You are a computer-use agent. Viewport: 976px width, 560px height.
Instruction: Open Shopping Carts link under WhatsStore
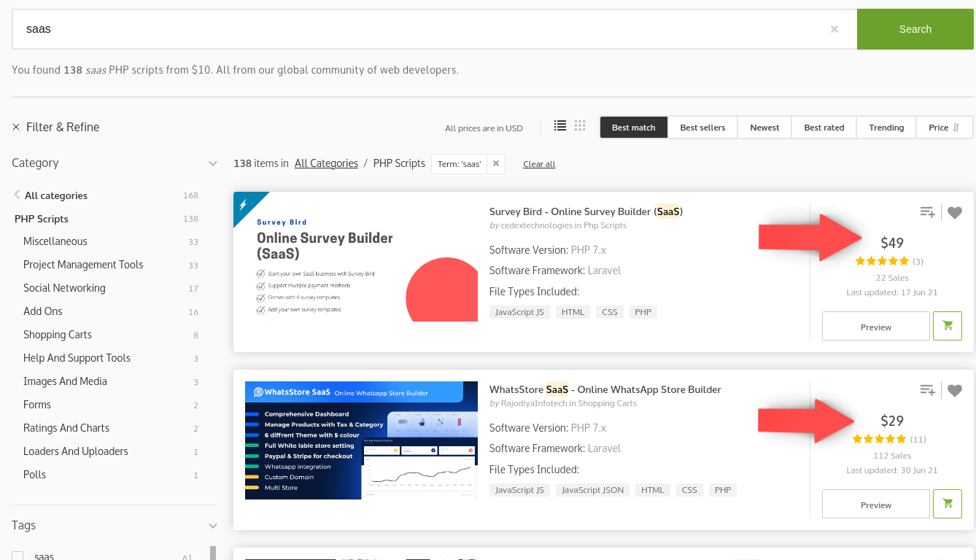[x=608, y=403]
